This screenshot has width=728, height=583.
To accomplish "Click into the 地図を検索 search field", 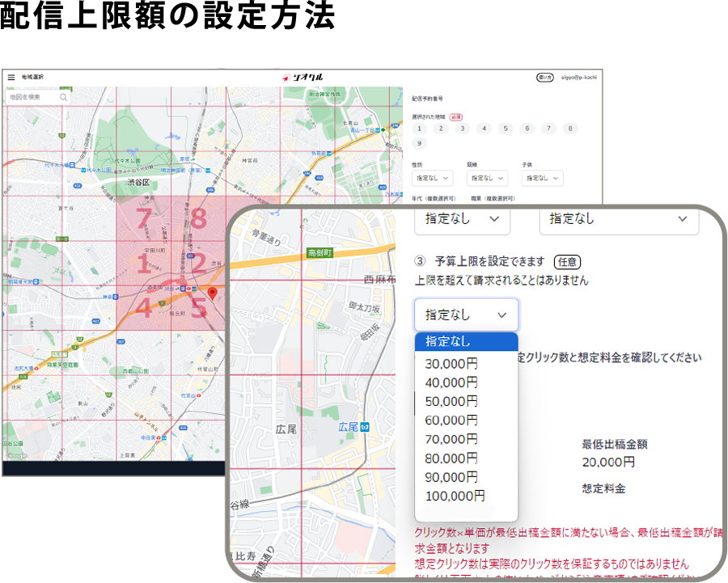I will click(32, 97).
